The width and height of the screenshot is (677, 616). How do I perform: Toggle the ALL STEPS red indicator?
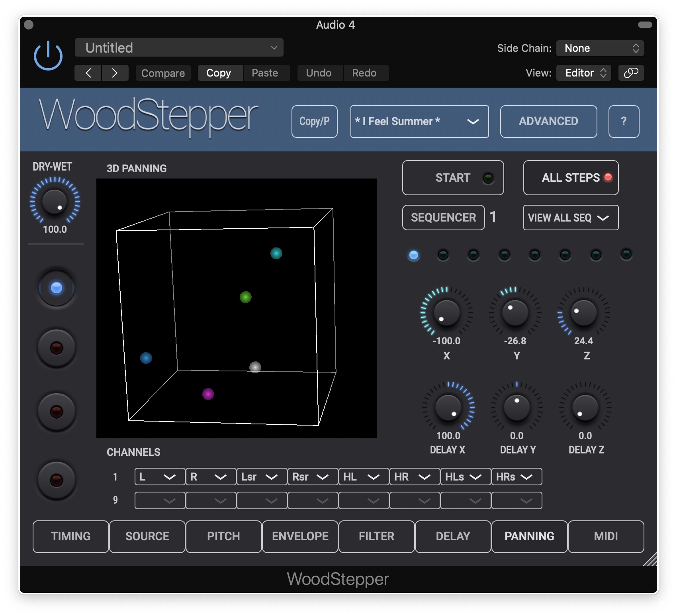point(607,178)
